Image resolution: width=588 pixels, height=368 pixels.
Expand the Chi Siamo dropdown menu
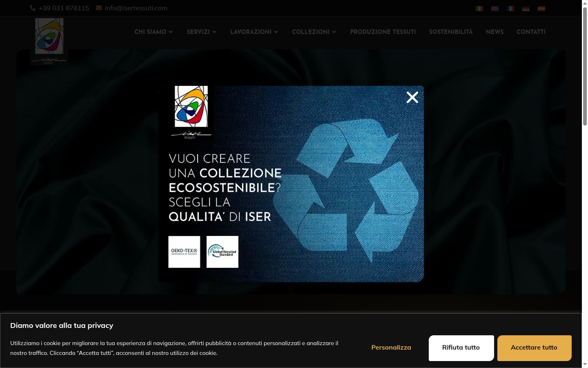coord(154,32)
